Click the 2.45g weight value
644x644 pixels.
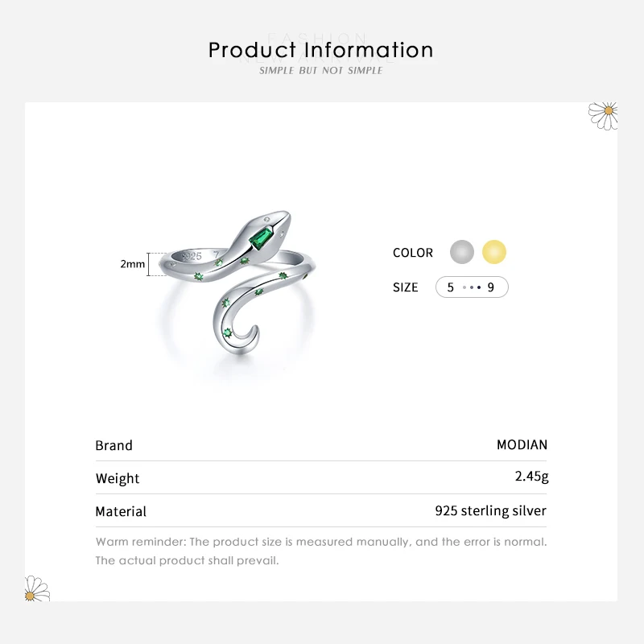click(531, 477)
